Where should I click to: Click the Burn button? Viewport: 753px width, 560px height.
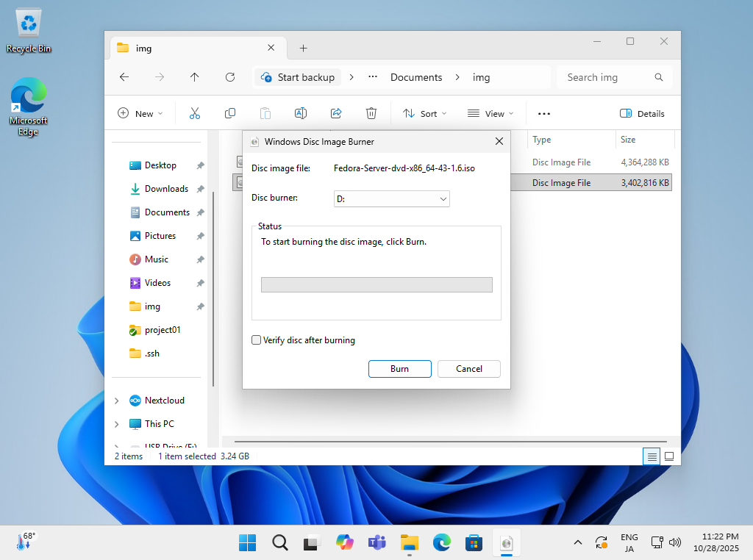point(399,368)
